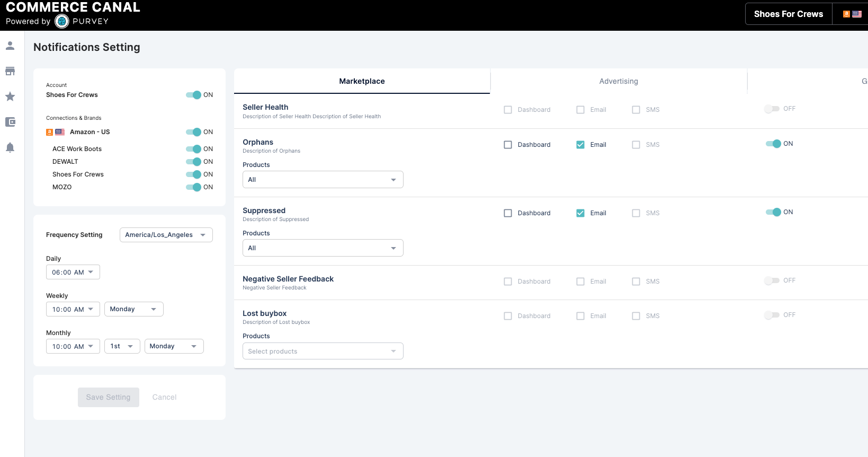Image resolution: width=868 pixels, height=457 pixels.
Task: Toggle off the DEWALT brand switch
Action: tap(194, 162)
